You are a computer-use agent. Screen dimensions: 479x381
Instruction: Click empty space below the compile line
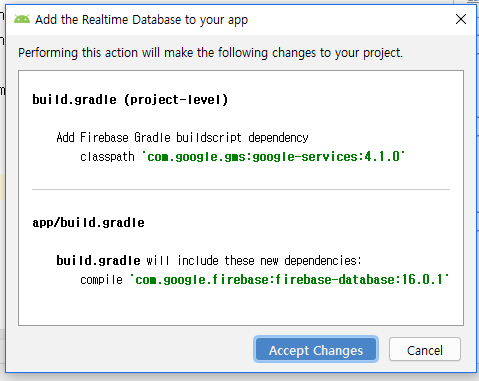pyautogui.click(x=241, y=305)
